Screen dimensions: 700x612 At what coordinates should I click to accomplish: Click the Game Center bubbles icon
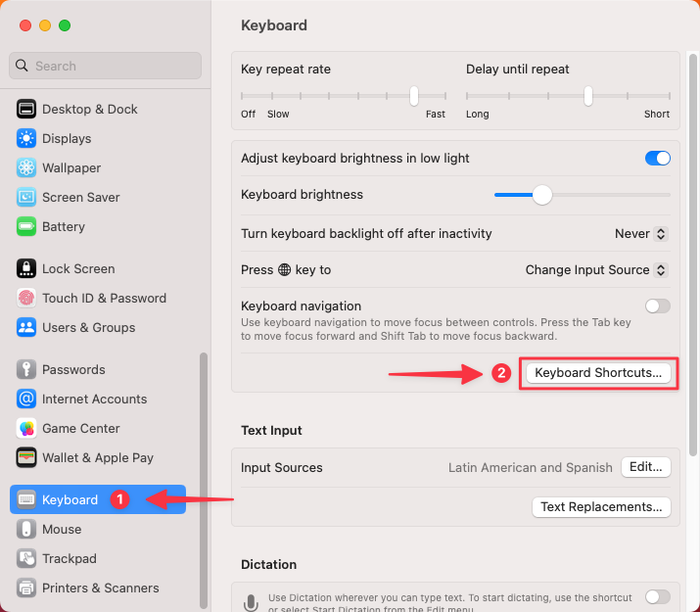pos(26,429)
